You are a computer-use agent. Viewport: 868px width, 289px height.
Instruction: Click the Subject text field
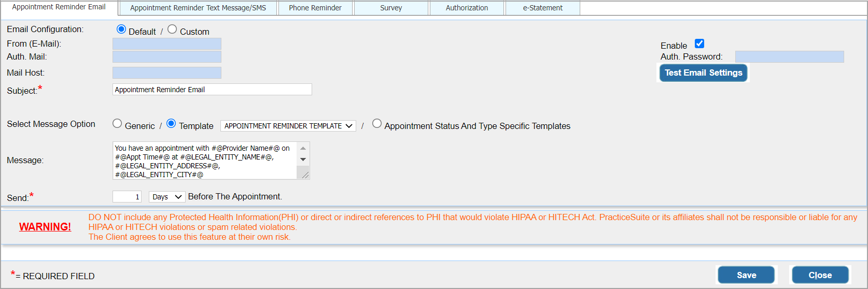[212, 90]
